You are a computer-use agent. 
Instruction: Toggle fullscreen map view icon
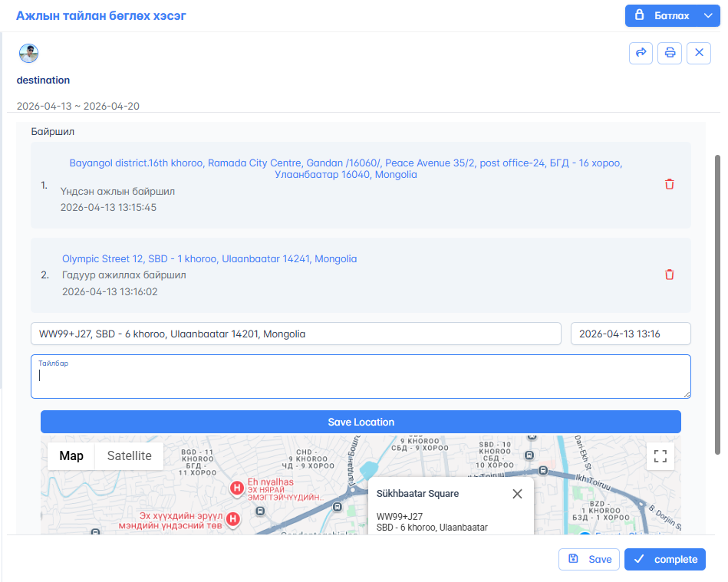click(x=660, y=455)
